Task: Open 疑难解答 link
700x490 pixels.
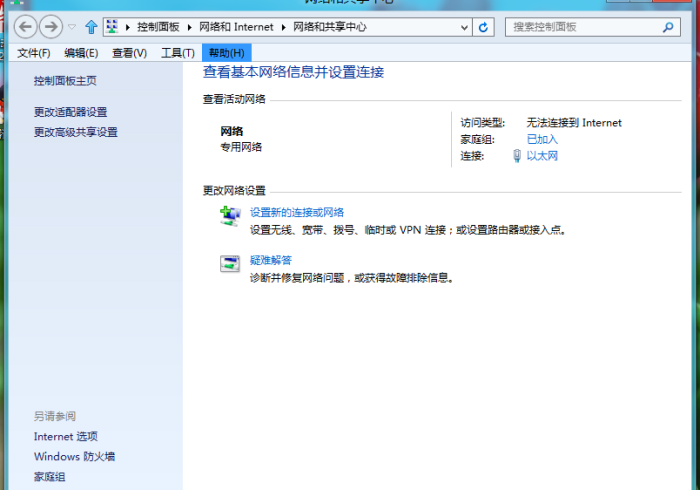Action: pos(271,260)
